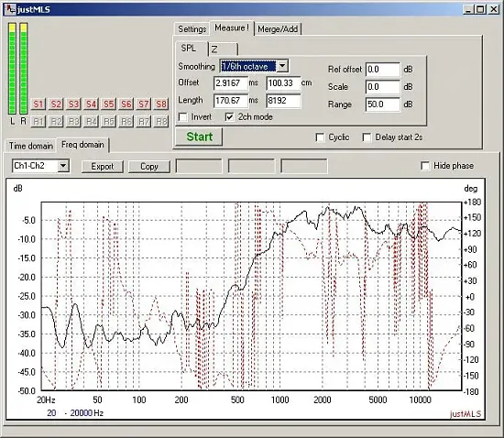The width and height of the screenshot is (504, 438).
Task: Click the Copy button
Action: (148, 167)
